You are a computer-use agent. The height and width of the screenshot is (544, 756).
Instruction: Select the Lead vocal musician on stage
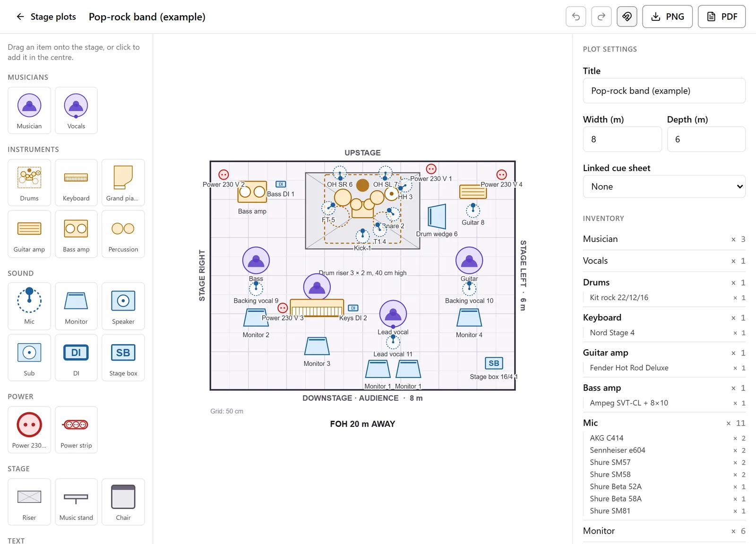393,314
